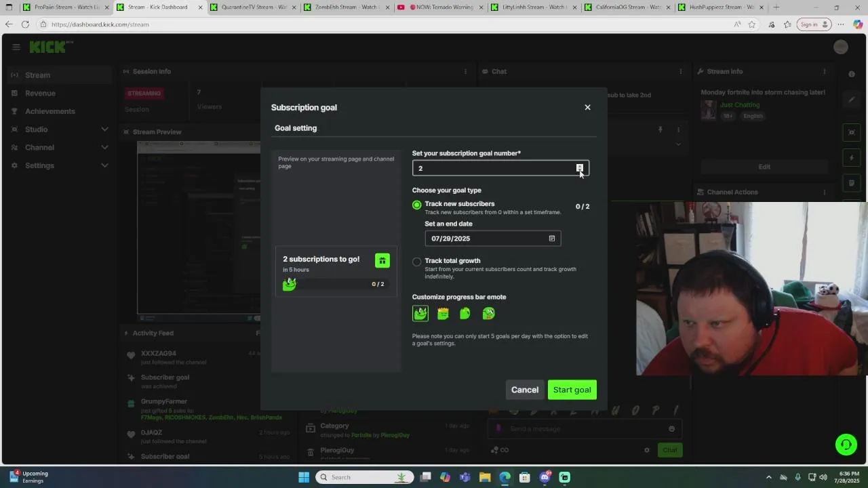Switch to QuarantineTV Stream browser tab

tap(254, 7)
